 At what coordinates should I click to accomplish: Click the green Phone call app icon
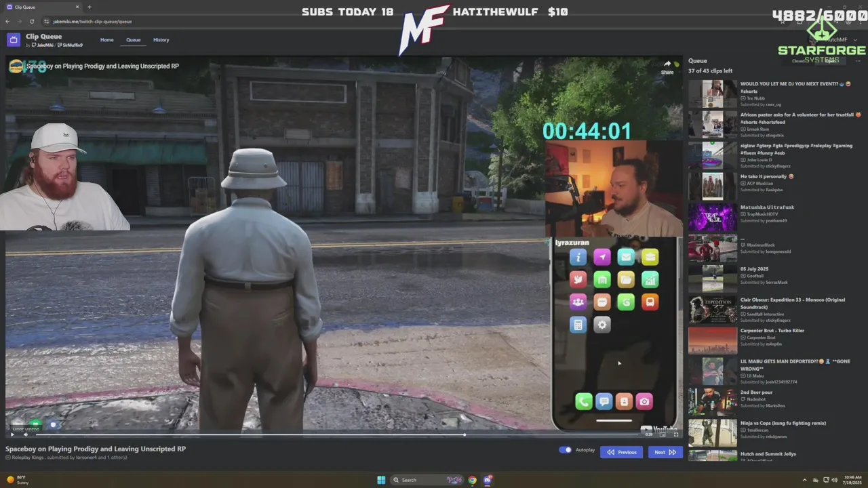(x=583, y=401)
